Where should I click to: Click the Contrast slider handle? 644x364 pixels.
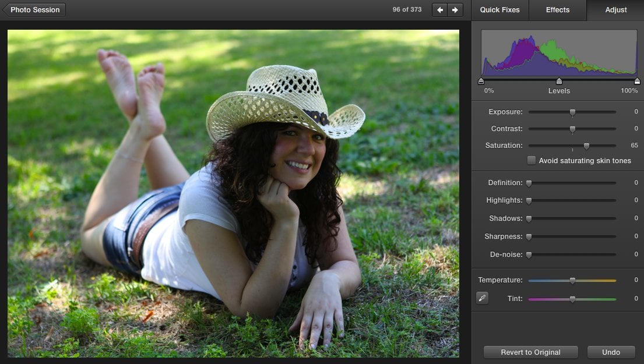572,129
